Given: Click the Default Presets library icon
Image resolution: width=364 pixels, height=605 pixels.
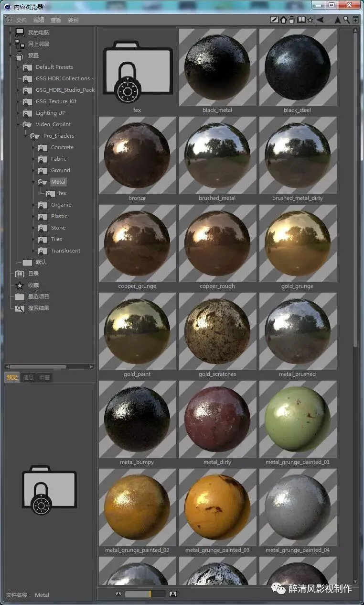Looking at the screenshot, I should [27, 67].
